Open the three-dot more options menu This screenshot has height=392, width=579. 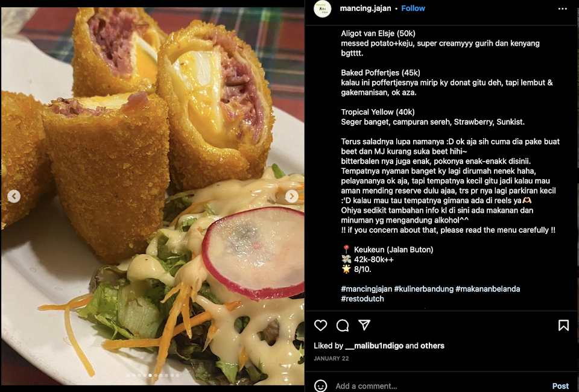pos(562,8)
